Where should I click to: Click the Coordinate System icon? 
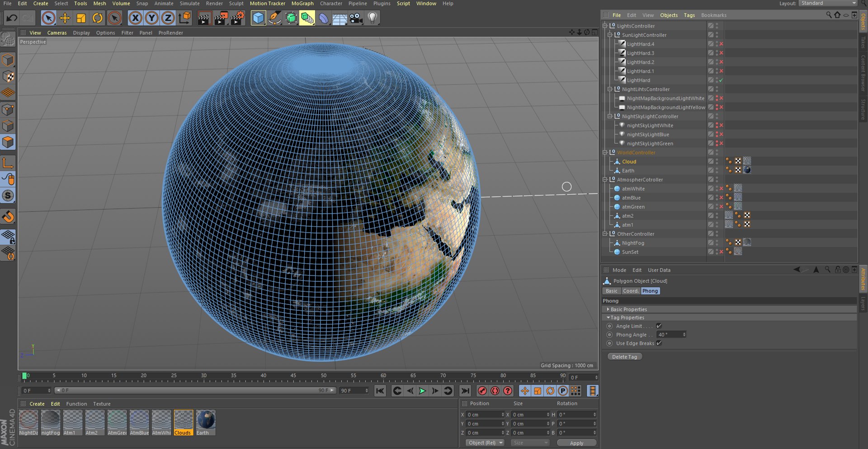click(184, 18)
